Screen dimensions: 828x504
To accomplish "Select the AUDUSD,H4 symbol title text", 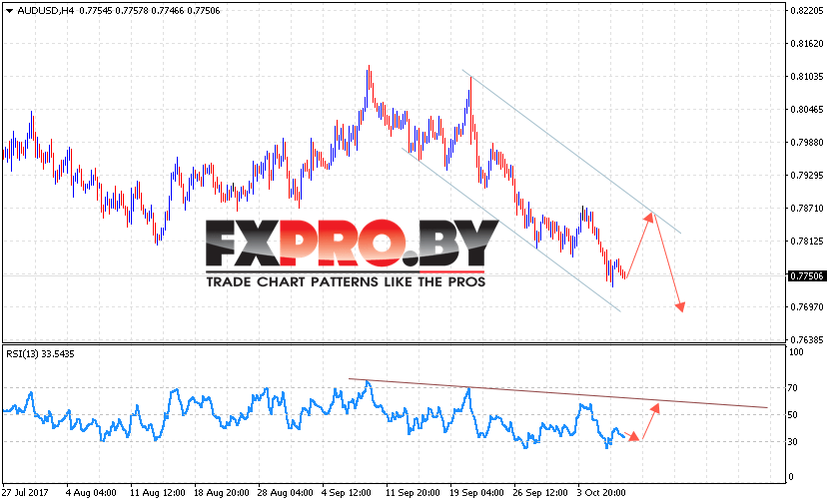I will (46, 11).
